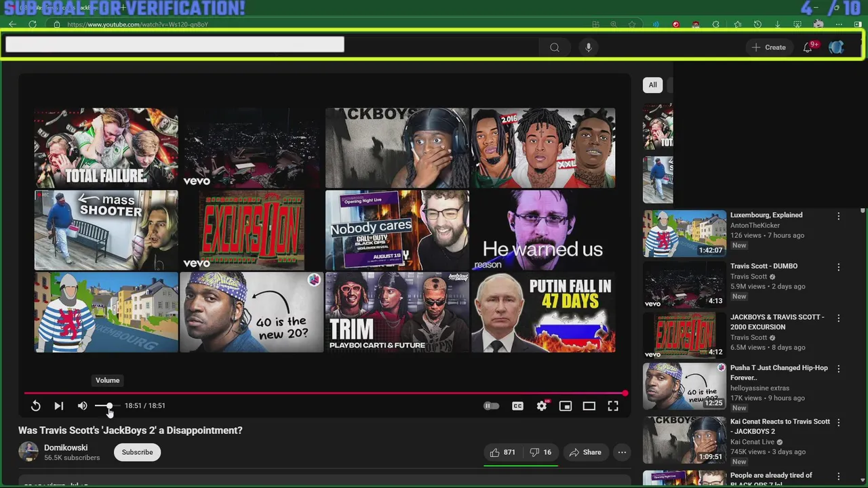868x488 pixels.
Task: Open options menu for People are already tired video
Action: 838,476
